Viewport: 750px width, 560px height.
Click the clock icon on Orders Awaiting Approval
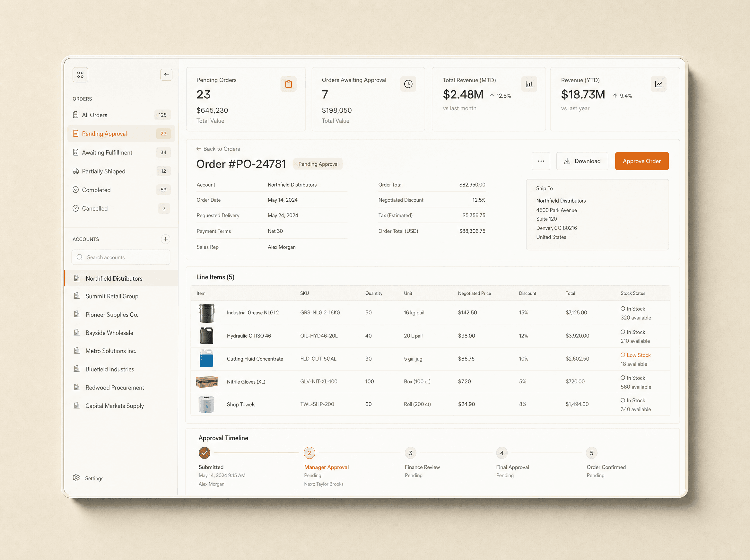408,84
